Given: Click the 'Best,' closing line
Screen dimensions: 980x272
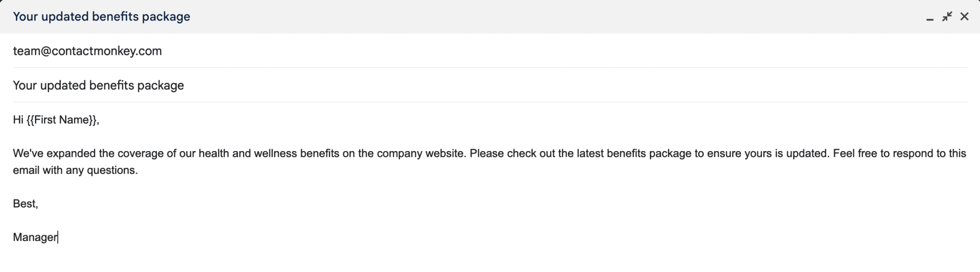Looking at the screenshot, I should click(x=25, y=204).
